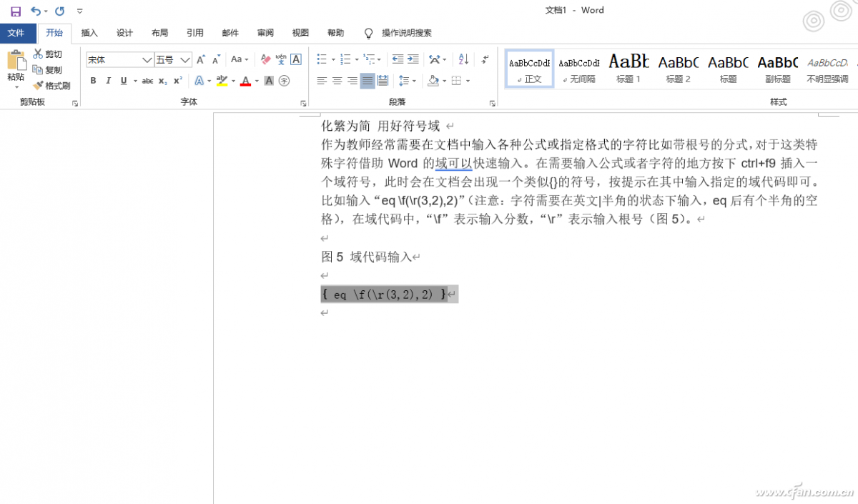This screenshot has height=504, width=858.
Task: Open the 剪贴板 pane dialog launcher
Action: click(75, 104)
